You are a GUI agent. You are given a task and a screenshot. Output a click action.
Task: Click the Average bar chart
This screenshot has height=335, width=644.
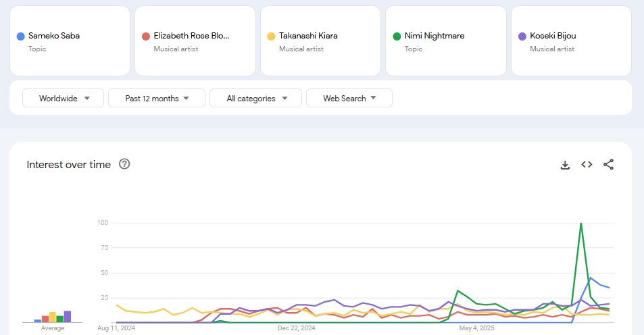click(x=53, y=316)
